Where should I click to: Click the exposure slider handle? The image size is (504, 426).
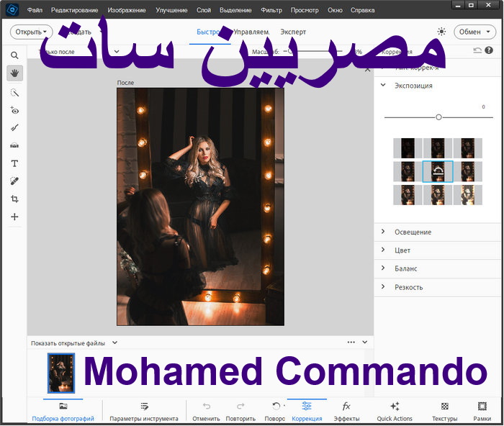pyautogui.click(x=438, y=117)
